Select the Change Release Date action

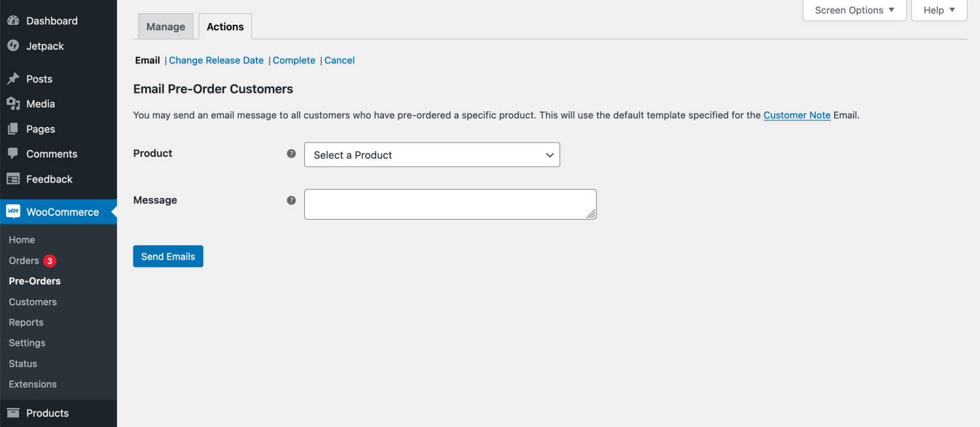point(216,60)
